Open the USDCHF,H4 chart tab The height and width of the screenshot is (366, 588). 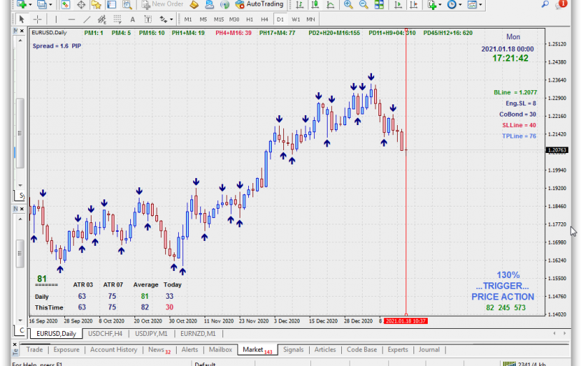(105, 333)
